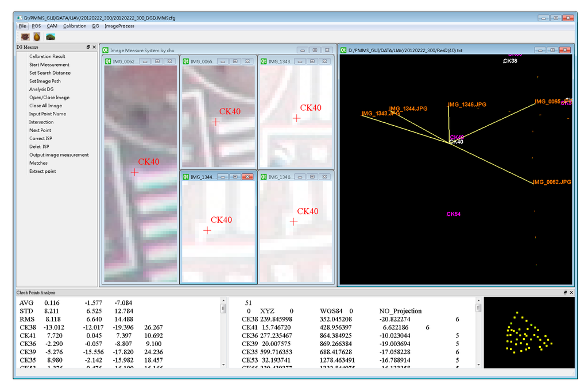
Task: Click the orange pear-shaped toolbar icon
Action: pyautogui.click(x=37, y=36)
